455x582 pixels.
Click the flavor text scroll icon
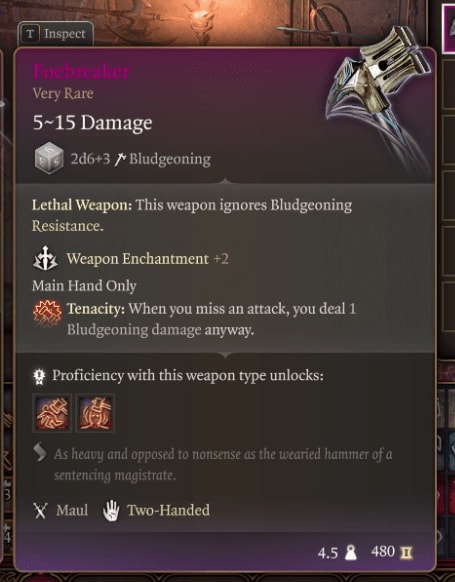click(x=40, y=452)
